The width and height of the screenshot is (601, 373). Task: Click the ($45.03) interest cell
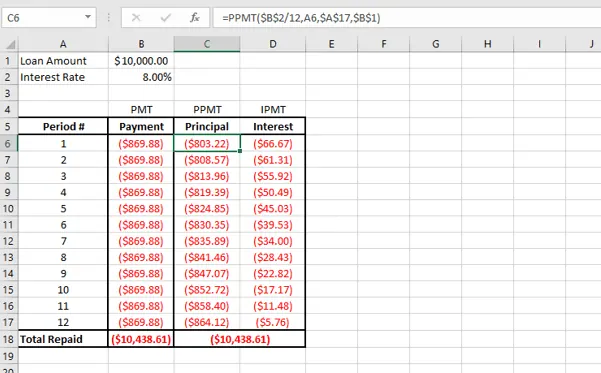click(273, 209)
